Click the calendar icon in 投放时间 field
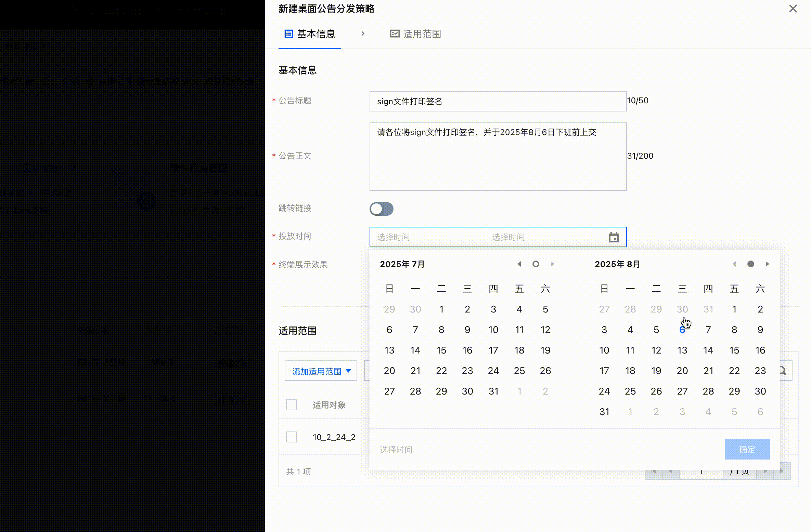The width and height of the screenshot is (811, 532). click(614, 237)
